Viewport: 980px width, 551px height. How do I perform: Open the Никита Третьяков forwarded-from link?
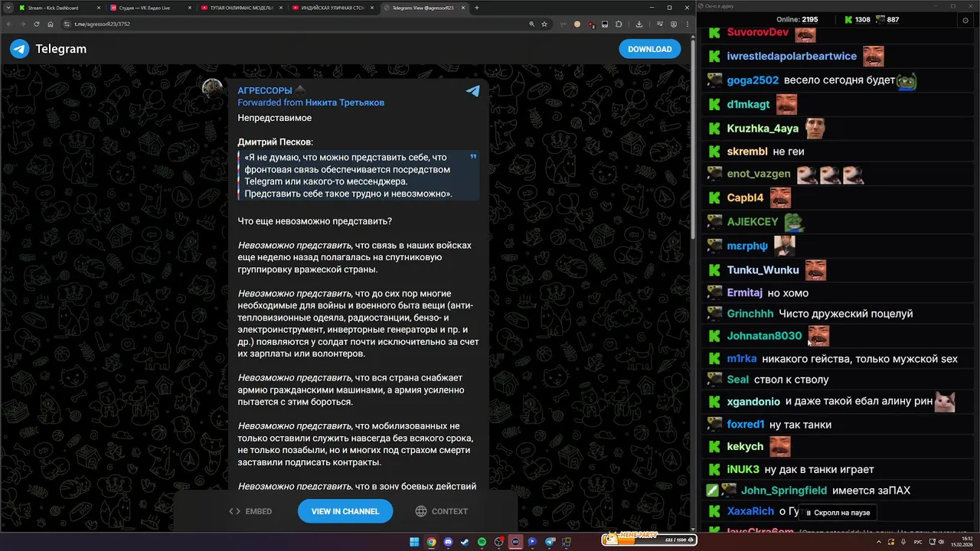click(345, 103)
